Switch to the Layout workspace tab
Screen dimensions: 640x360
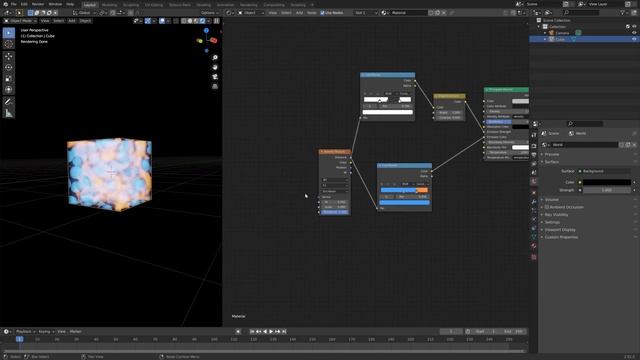pyautogui.click(x=89, y=5)
